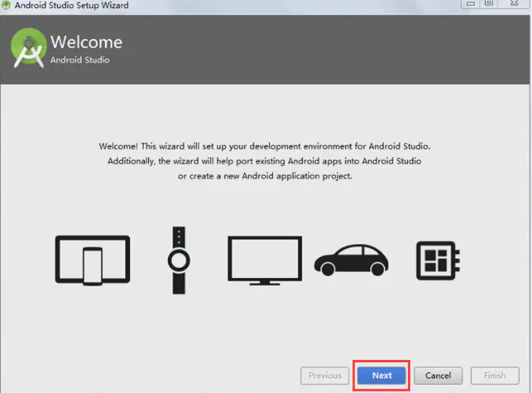Close the Setup Wizard window
Screen dimensions: 532x393
pos(514,3)
